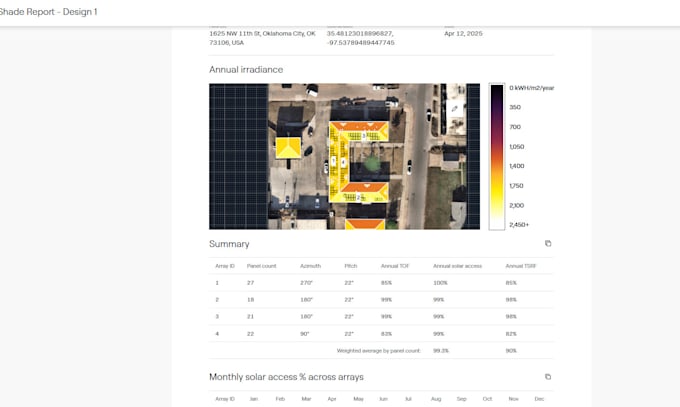The height and width of the screenshot is (407, 680).
Task: Click the '1,400' legend label
Action: click(x=517, y=166)
